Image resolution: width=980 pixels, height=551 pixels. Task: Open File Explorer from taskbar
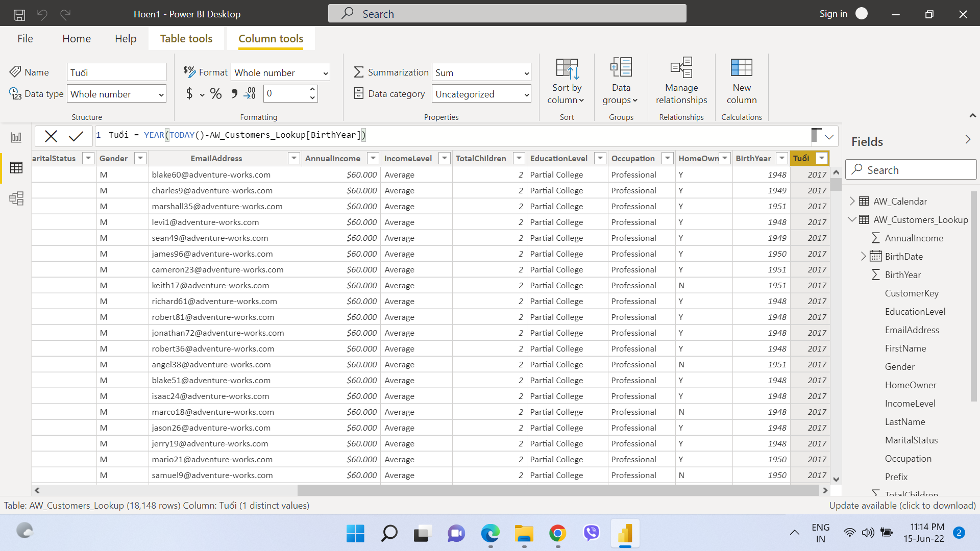click(x=524, y=534)
